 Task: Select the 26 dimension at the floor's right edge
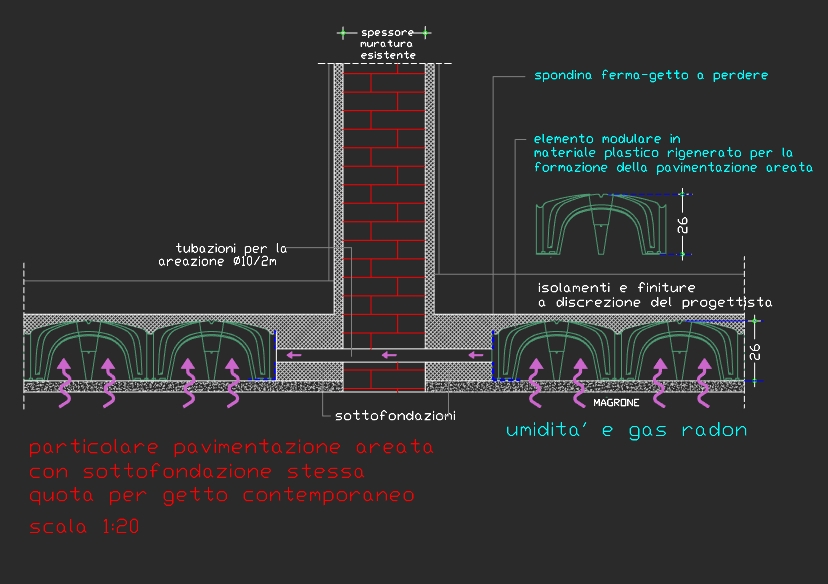click(755, 351)
